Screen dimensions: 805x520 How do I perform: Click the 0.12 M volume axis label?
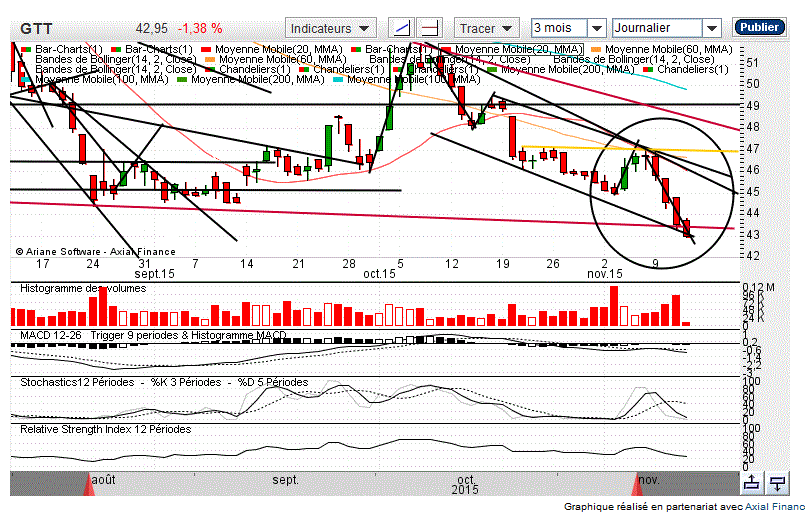758,287
